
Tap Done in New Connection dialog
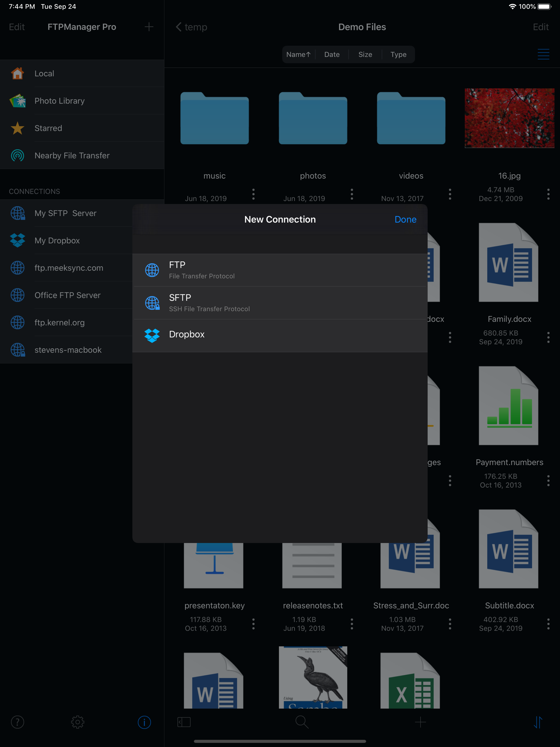405,220
